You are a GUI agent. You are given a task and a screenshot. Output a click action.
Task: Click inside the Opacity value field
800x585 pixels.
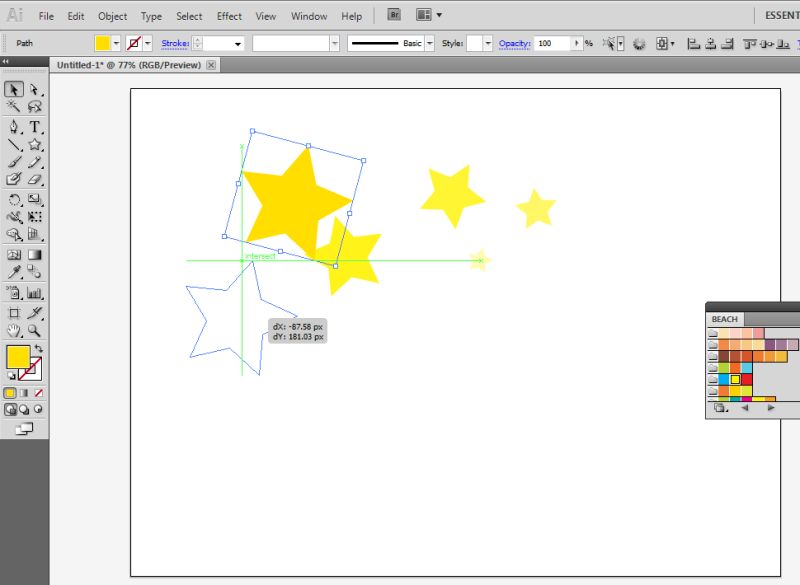click(x=544, y=43)
